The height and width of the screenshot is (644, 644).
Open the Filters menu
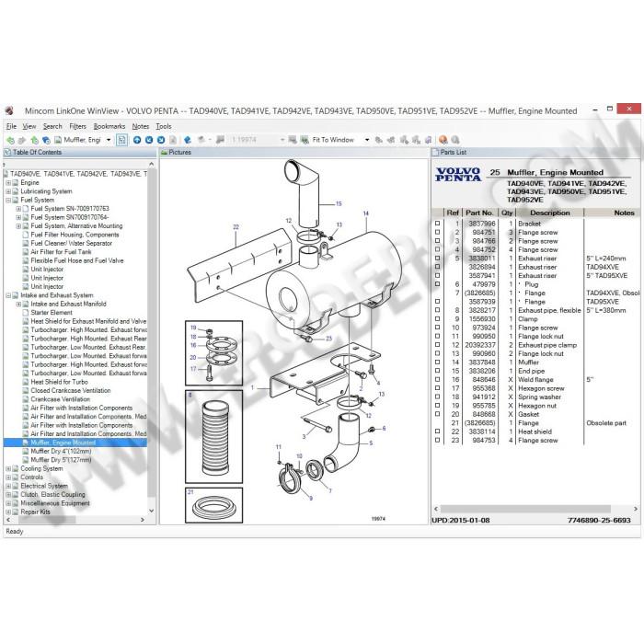tap(77, 127)
